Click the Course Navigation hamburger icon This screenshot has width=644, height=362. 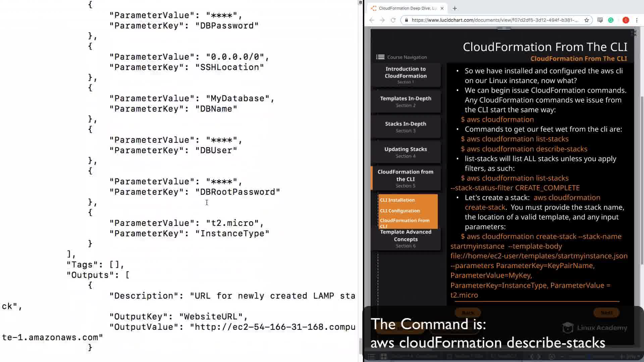(380, 57)
